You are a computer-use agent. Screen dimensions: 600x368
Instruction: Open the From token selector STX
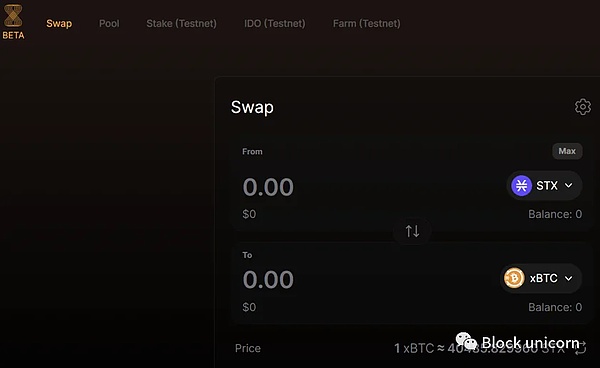click(545, 186)
